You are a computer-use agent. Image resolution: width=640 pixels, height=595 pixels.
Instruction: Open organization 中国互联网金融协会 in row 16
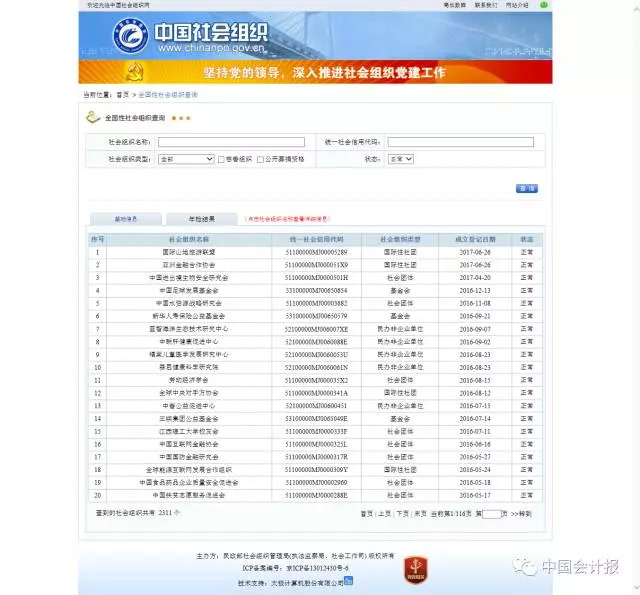click(x=189, y=444)
